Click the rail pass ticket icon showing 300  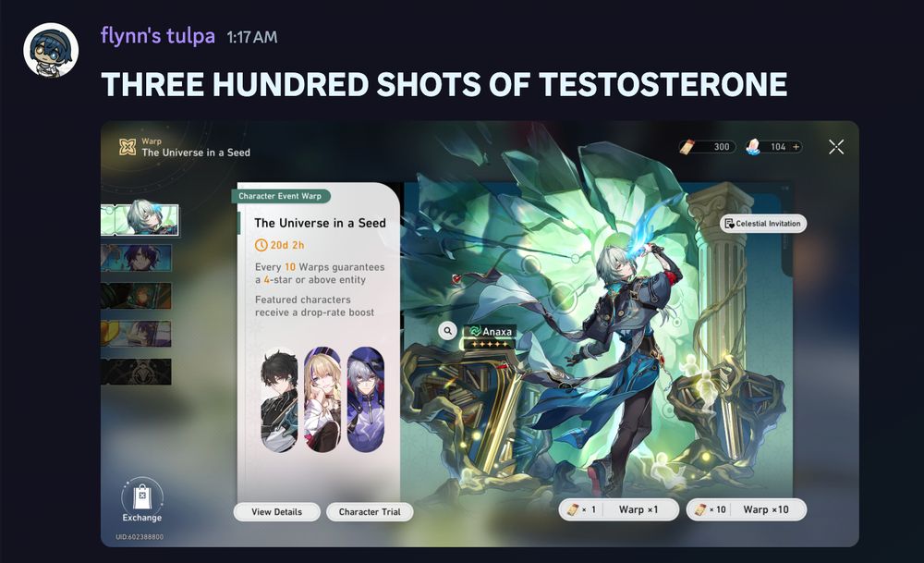[x=687, y=147]
